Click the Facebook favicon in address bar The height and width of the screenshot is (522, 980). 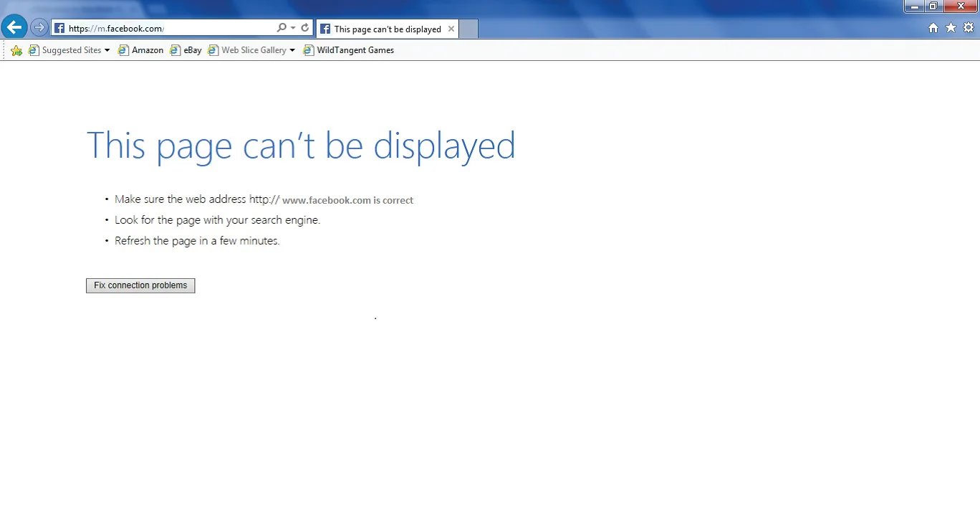pyautogui.click(x=59, y=29)
